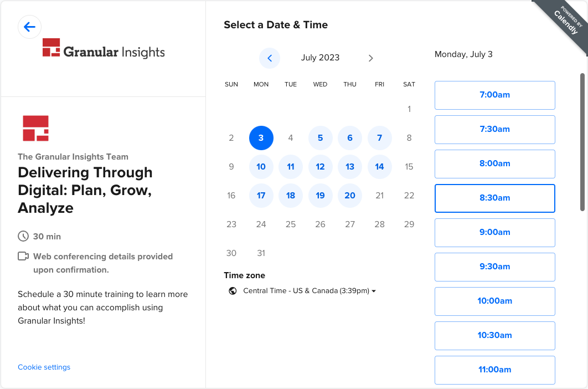Select July 18 on the calendar
The image size is (588, 389).
point(291,196)
